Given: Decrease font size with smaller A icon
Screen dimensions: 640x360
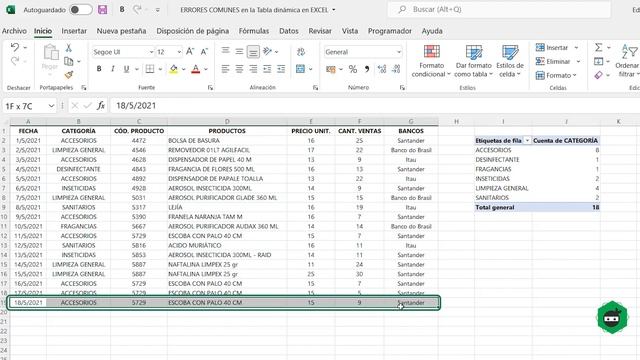Looking at the screenshot, I should pos(204,51).
